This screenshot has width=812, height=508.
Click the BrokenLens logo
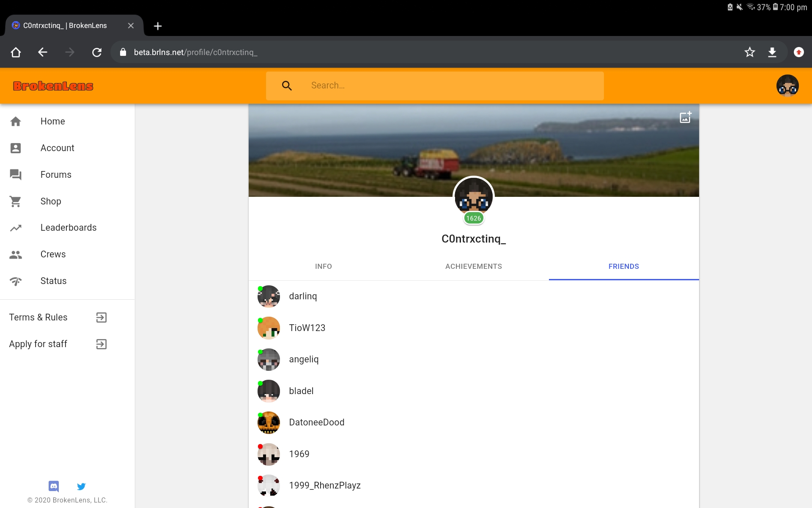[53, 86]
